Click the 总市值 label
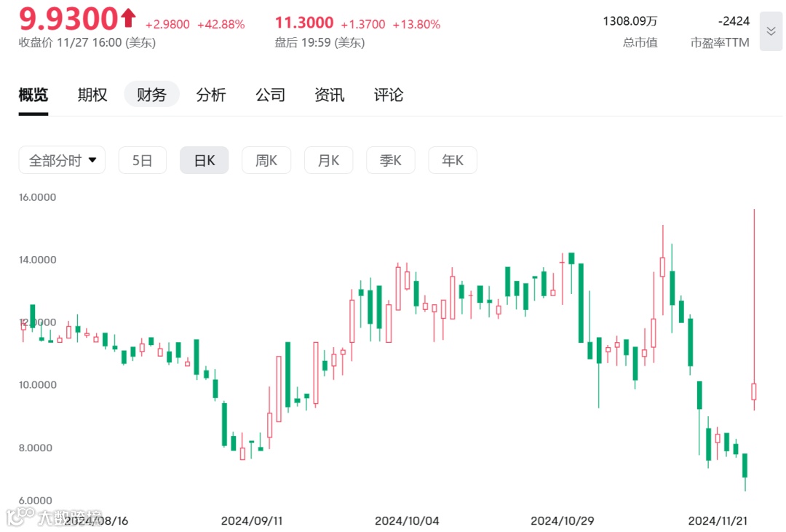The width and height of the screenshot is (786, 532). click(x=640, y=43)
